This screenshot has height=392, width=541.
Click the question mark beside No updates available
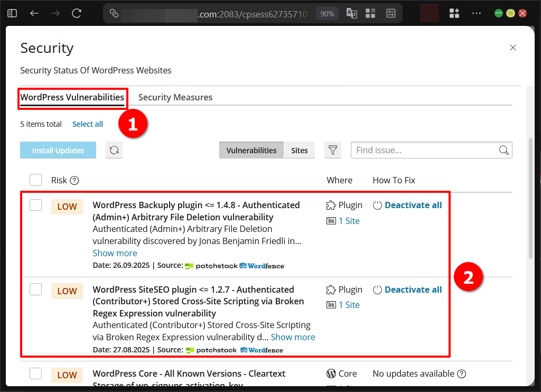coord(462,374)
